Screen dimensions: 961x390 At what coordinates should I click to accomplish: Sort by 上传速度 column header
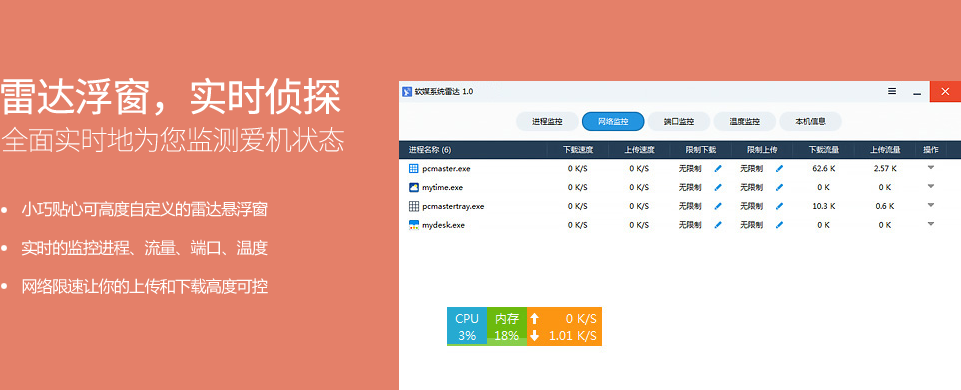[x=639, y=150]
